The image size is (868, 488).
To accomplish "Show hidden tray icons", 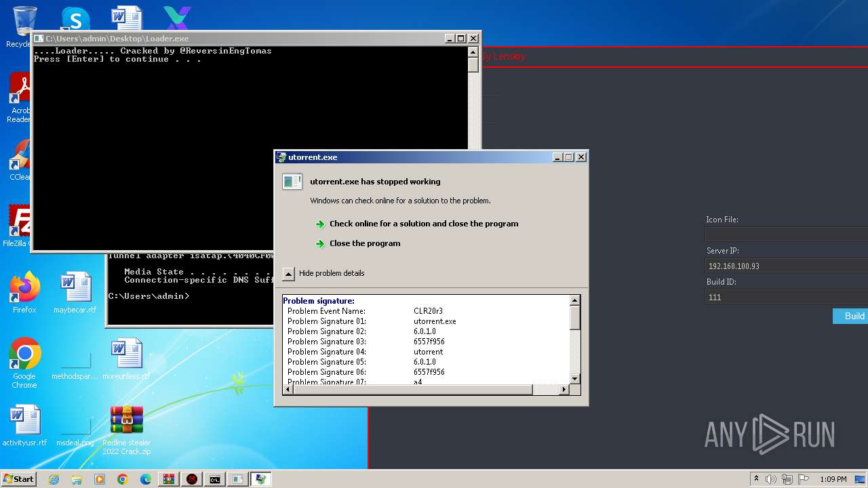I will pyautogui.click(x=757, y=479).
